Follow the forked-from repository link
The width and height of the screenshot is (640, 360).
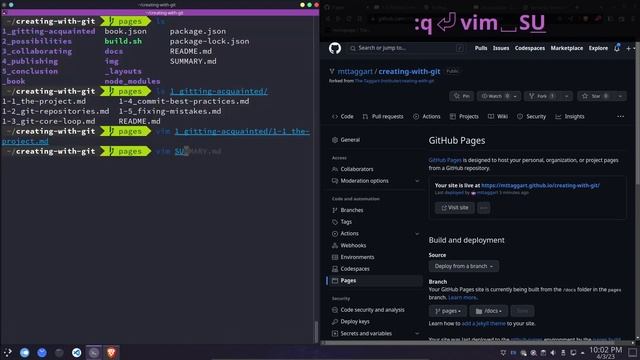click(394, 81)
